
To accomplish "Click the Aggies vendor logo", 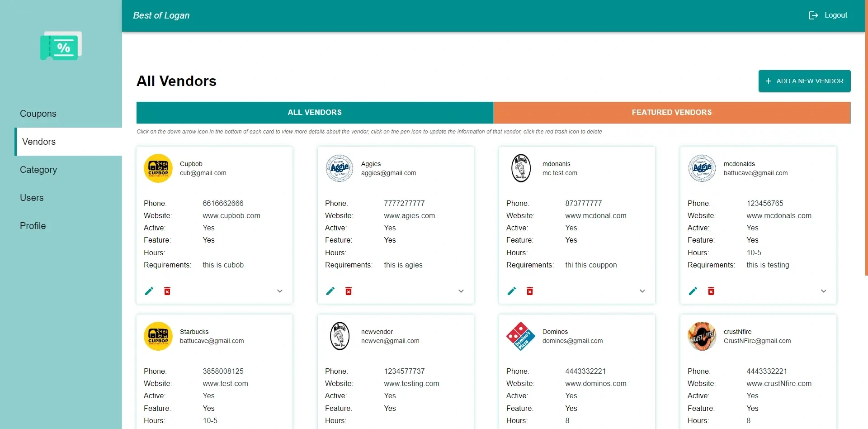I will click(340, 168).
